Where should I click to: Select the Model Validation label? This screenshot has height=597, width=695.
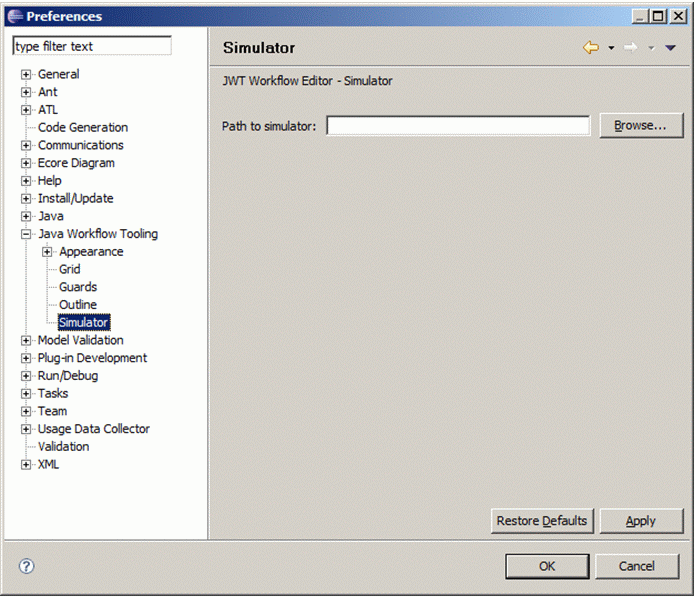[x=81, y=340]
